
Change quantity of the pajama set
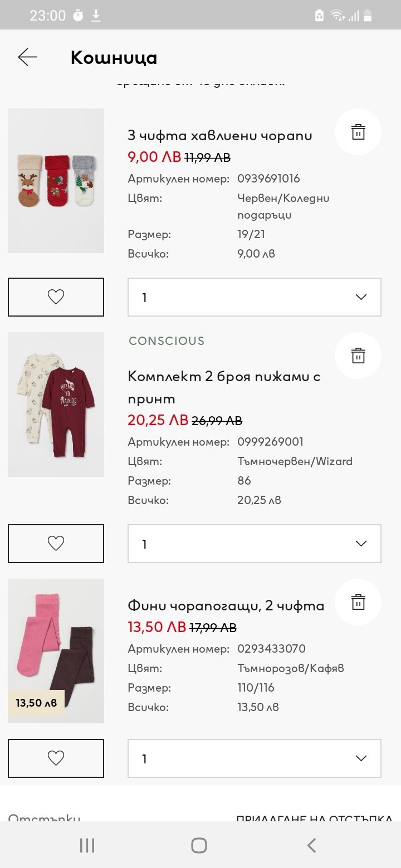tap(255, 544)
